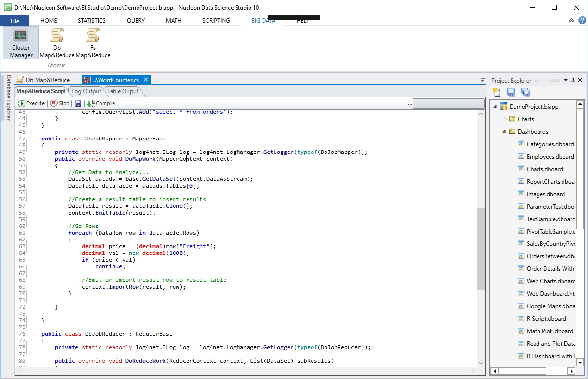588x379 pixels.
Task: Pin the Project Explorer panel
Action: pos(573,80)
